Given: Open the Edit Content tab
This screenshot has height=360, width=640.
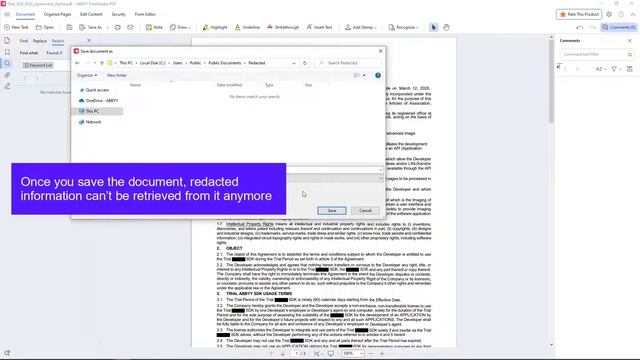Looking at the screenshot, I should coord(91,14).
